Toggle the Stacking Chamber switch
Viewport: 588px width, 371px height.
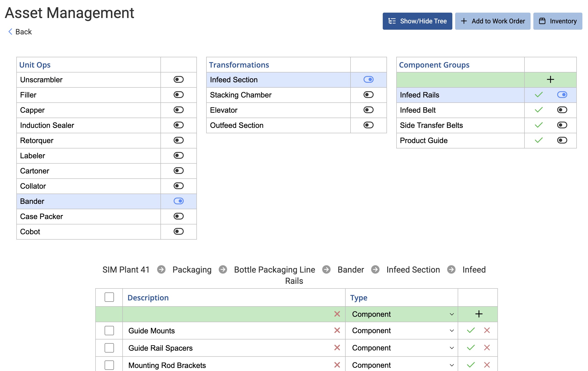pyautogui.click(x=368, y=95)
